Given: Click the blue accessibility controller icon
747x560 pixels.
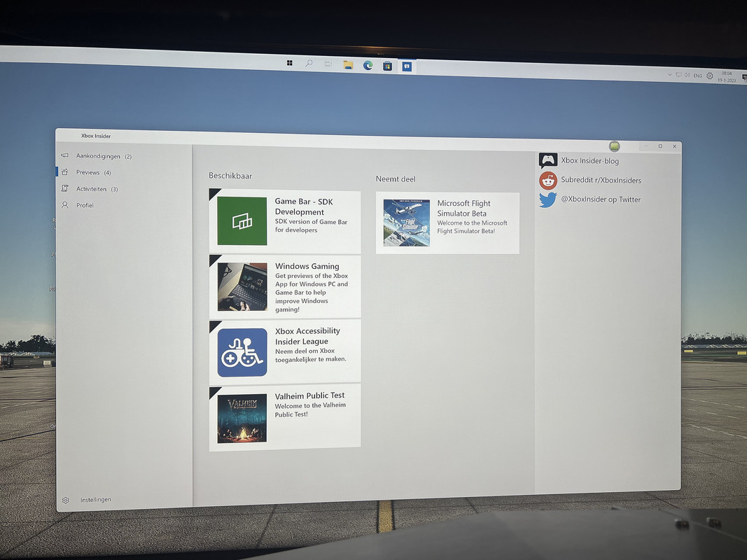Looking at the screenshot, I should coord(242,352).
